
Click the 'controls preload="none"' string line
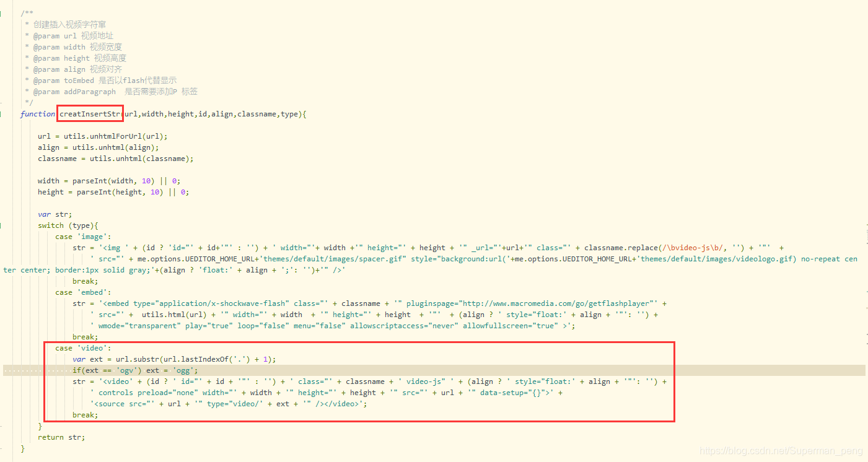point(327,393)
